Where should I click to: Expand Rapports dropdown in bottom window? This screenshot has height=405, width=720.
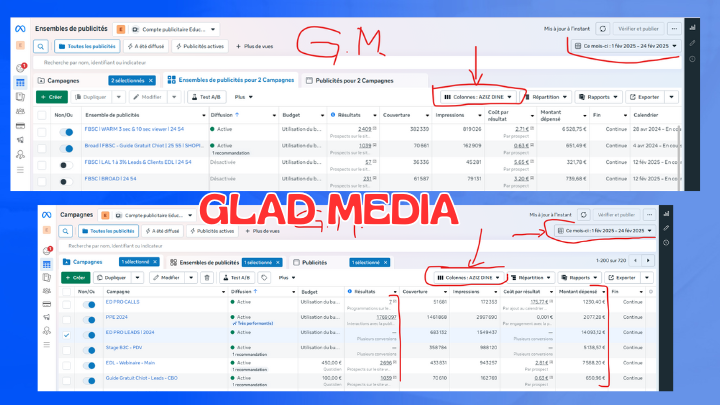click(580, 278)
